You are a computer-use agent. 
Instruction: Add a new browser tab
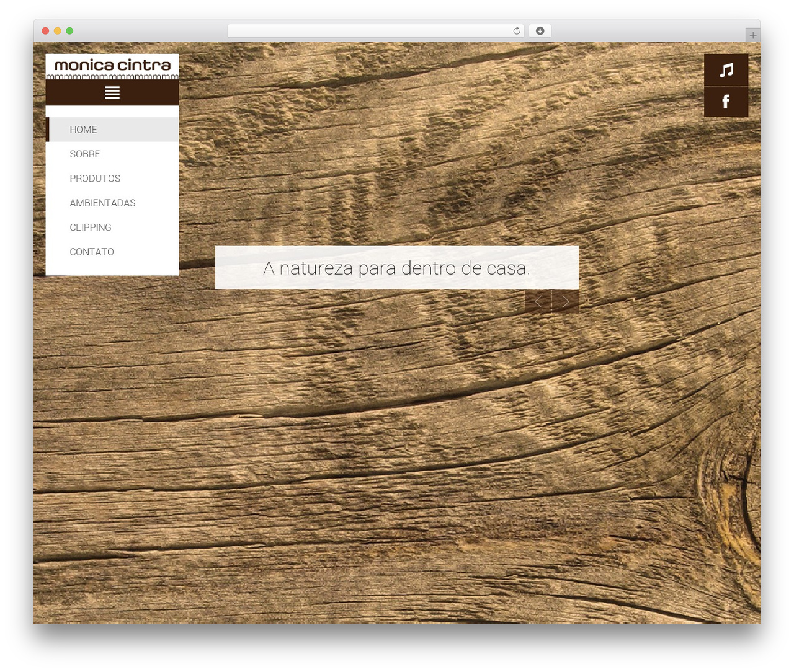(x=752, y=35)
